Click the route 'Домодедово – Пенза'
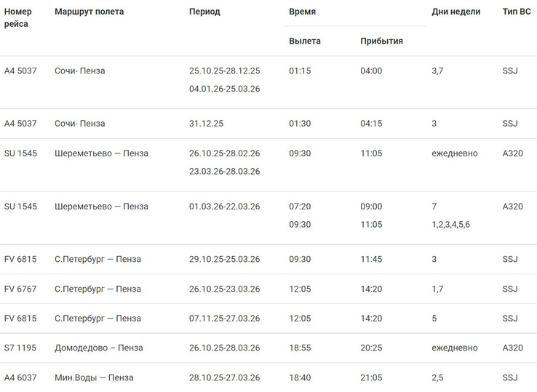537x392 pixels. (99, 348)
